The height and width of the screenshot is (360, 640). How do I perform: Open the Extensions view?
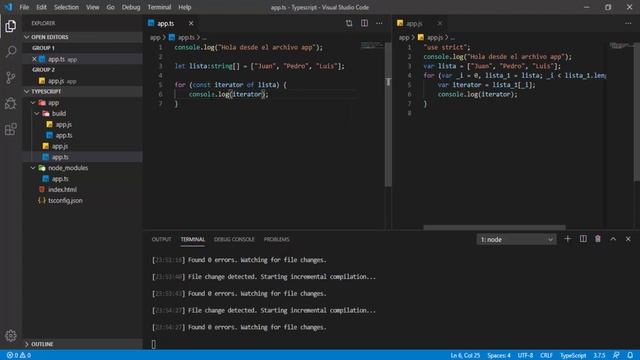(x=11, y=129)
